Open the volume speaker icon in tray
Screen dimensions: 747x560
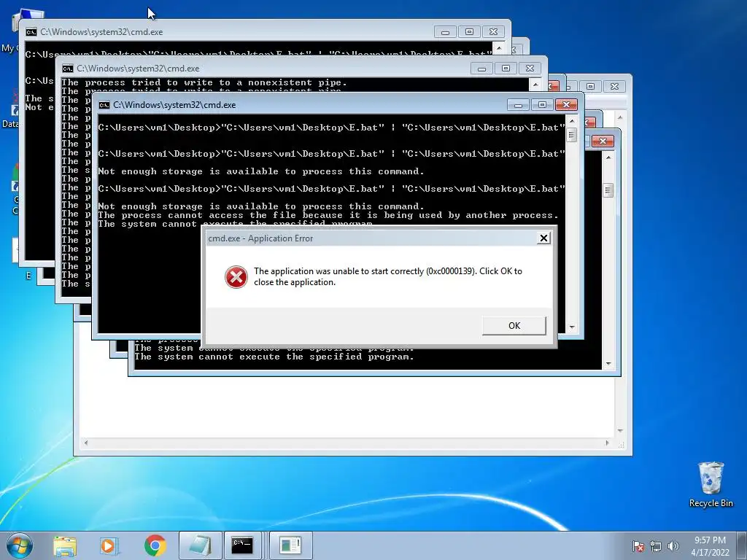click(673, 546)
